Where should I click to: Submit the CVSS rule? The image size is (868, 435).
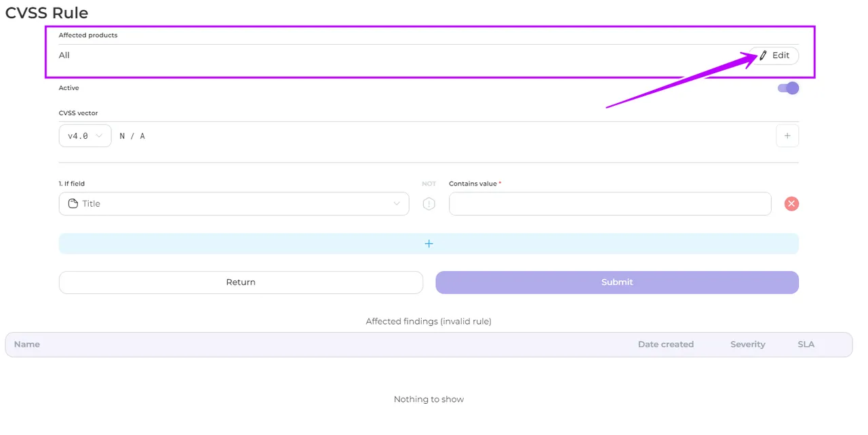pyautogui.click(x=616, y=283)
